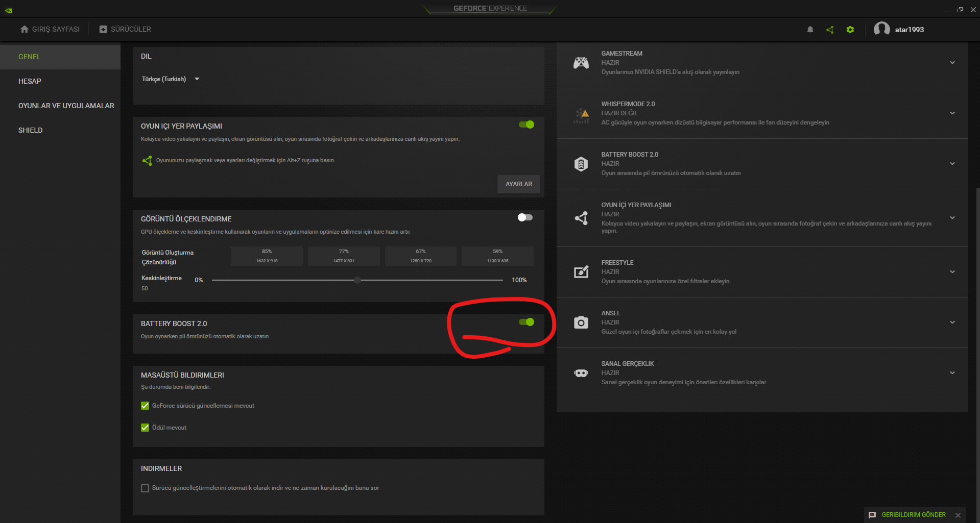Select the Genel sidebar item
Image resolution: width=980 pixels, height=523 pixels.
(x=60, y=57)
